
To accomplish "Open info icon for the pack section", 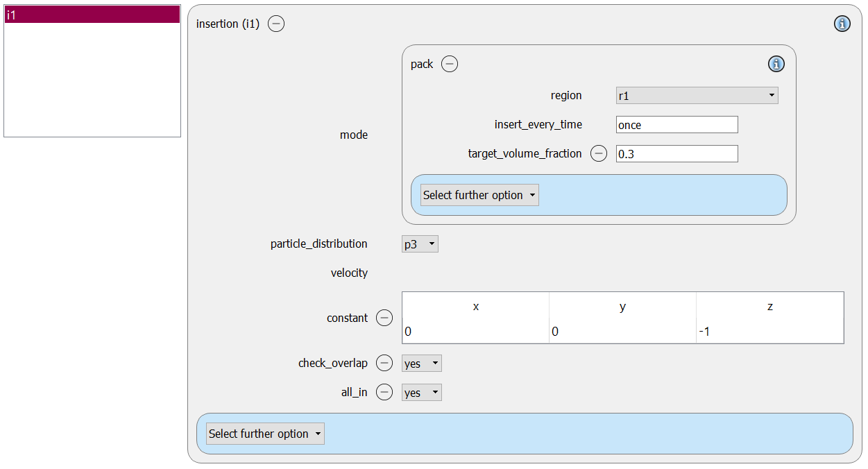I will [776, 64].
